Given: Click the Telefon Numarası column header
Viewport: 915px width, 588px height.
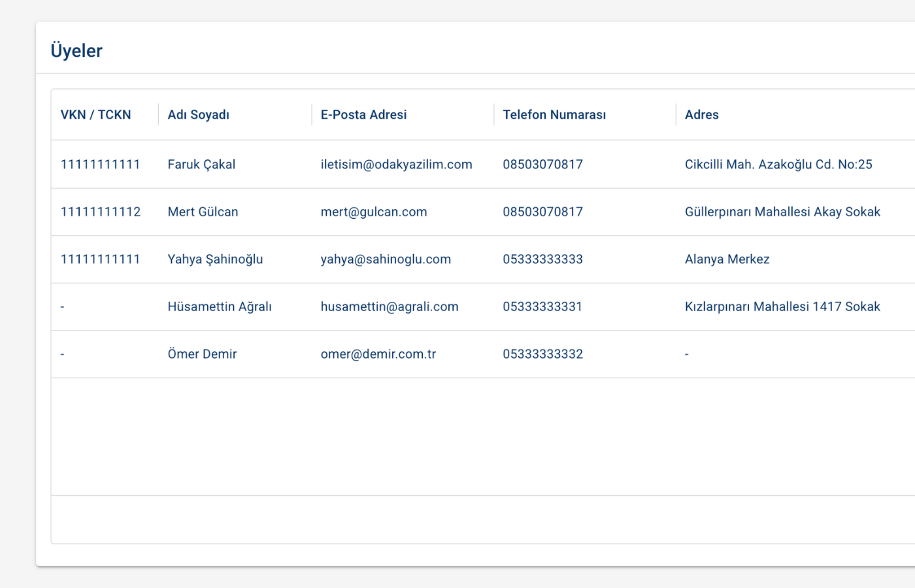Looking at the screenshot, I should pos(554,115).
